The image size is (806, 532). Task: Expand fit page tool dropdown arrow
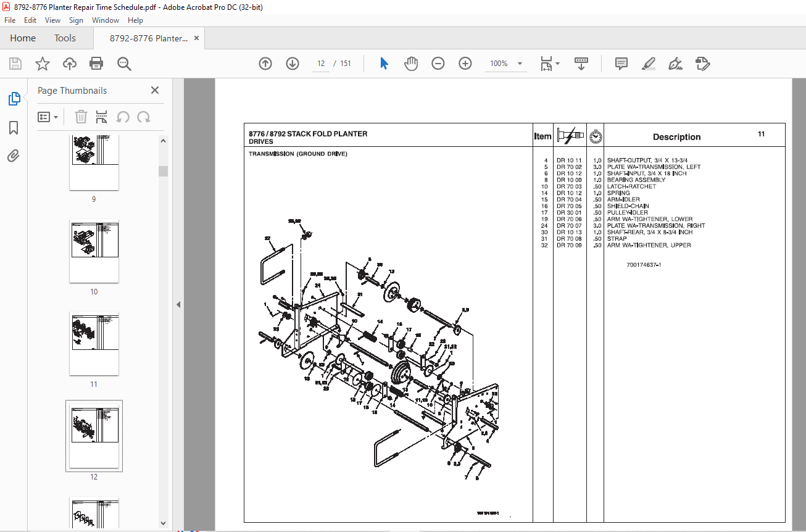pos(558,64)
